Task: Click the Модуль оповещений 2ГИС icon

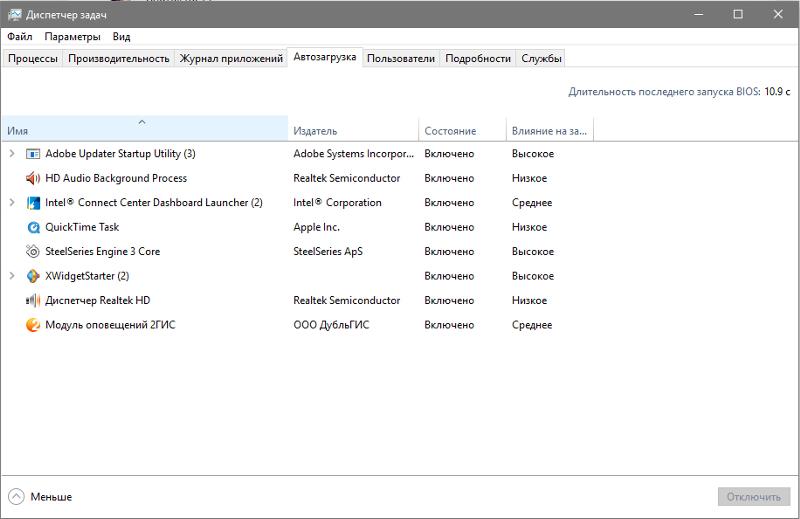Action: 33,325
